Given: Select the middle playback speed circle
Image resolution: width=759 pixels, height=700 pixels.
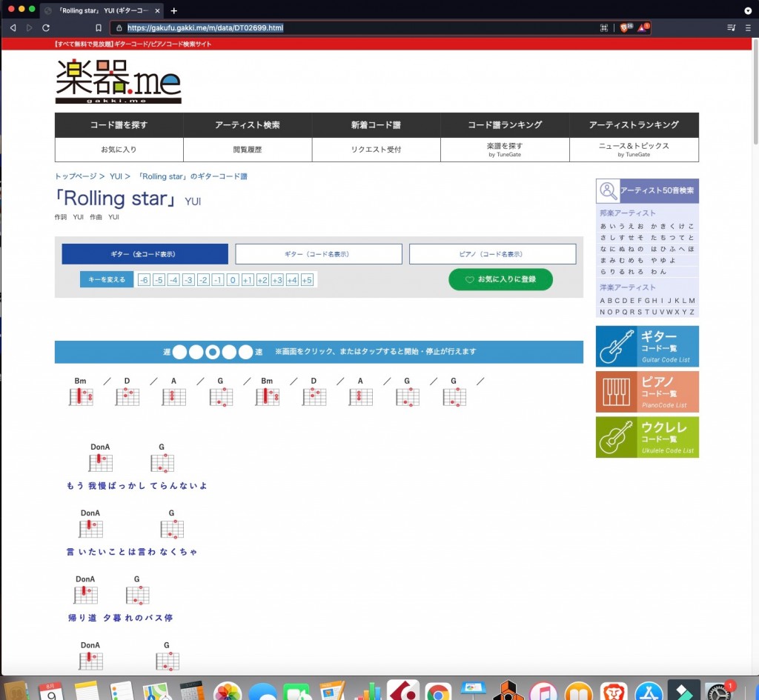Looking at the screenshot, I should pos(212,352).
